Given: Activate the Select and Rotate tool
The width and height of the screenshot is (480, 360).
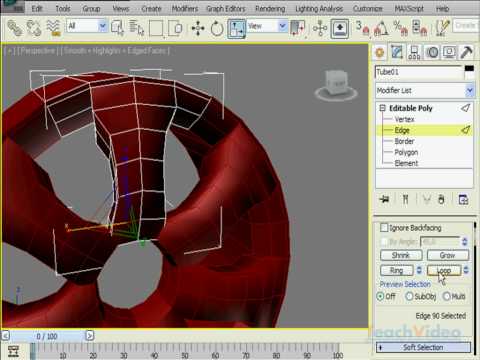Looking at the screenshot, I should coord(217,28).
